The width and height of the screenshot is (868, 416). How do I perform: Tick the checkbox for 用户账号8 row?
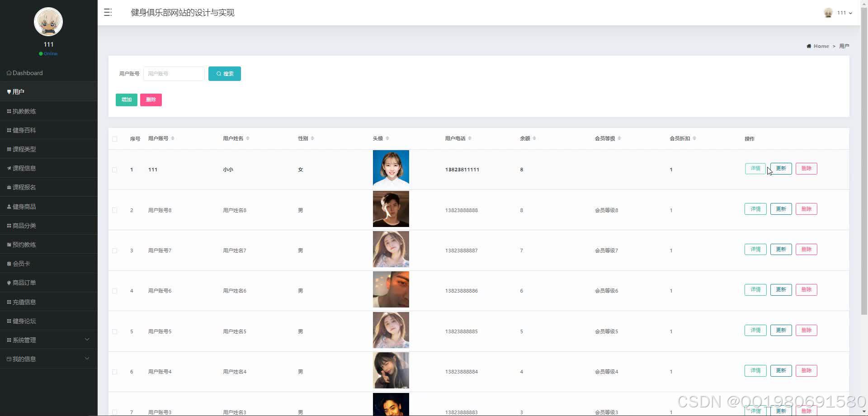(114, 210)
